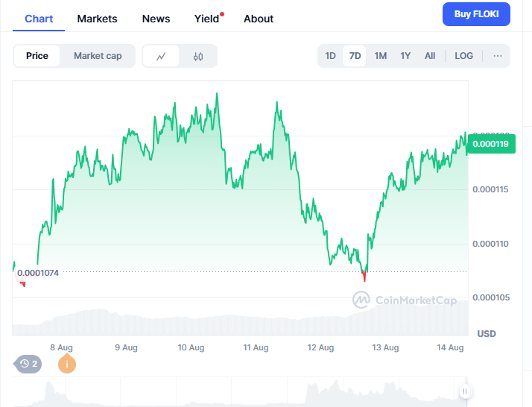The image size is (532, 407).
Task: Switch to candlestick chart icon
Action: [197, 56]
